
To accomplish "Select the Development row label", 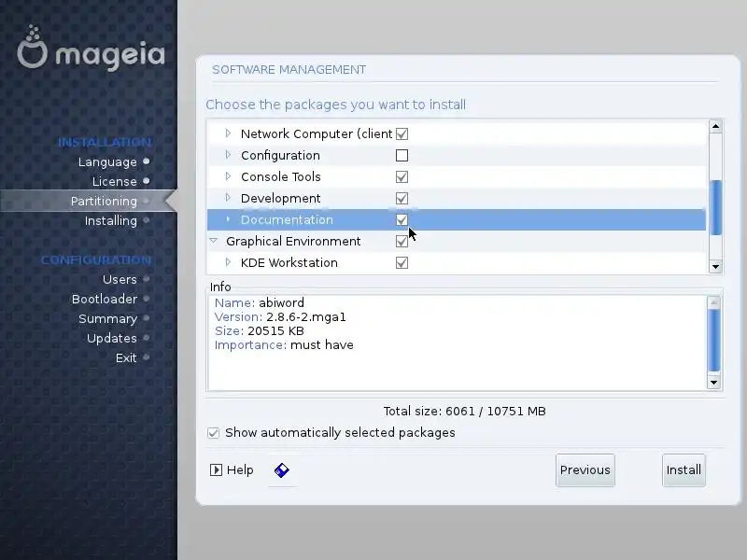I will click(281, 199).
